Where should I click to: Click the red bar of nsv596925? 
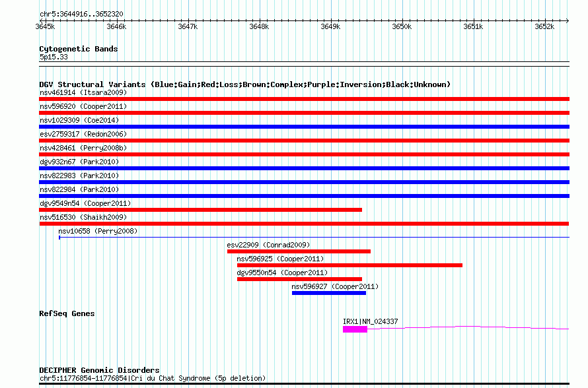[x=350, y=265]
